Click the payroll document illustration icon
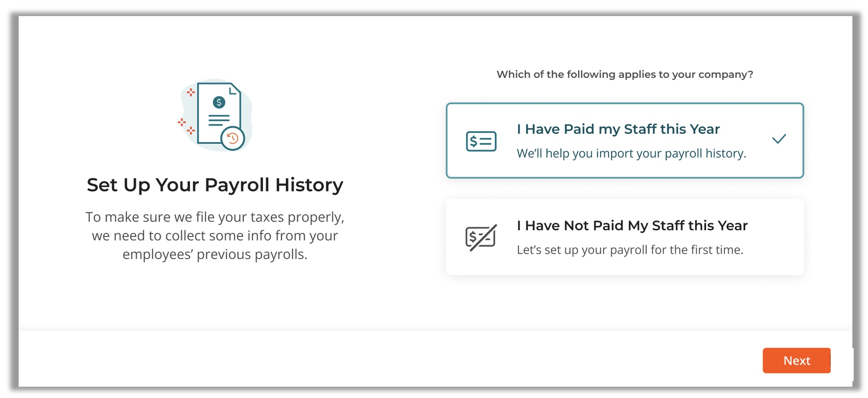Viewport: 868px width, 398px height. [x=216, y=115]
